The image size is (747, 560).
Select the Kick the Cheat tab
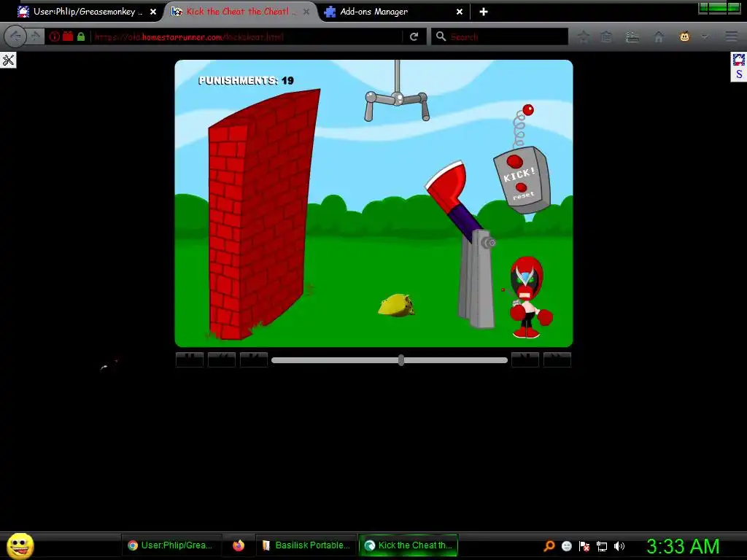241,12
